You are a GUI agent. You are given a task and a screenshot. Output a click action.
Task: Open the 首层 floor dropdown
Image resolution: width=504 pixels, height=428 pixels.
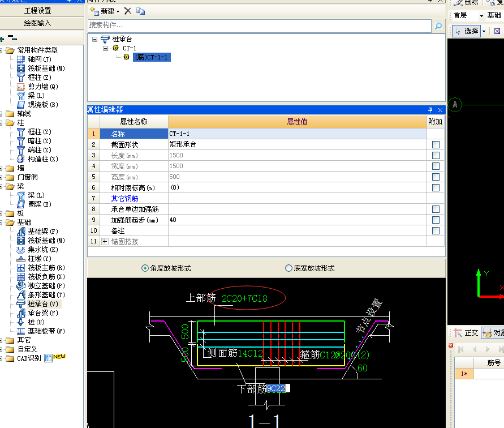tap(481, 15)
